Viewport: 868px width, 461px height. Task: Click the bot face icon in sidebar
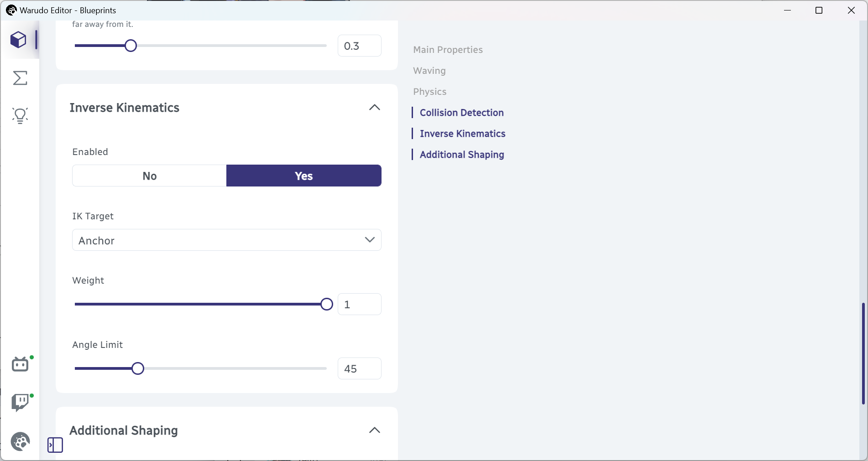tap(20, 364)
